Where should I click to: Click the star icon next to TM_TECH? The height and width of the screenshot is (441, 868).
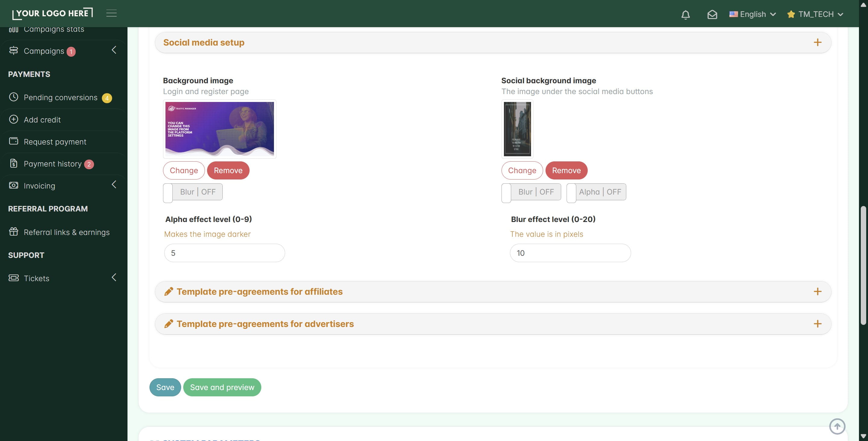point(791,14)
